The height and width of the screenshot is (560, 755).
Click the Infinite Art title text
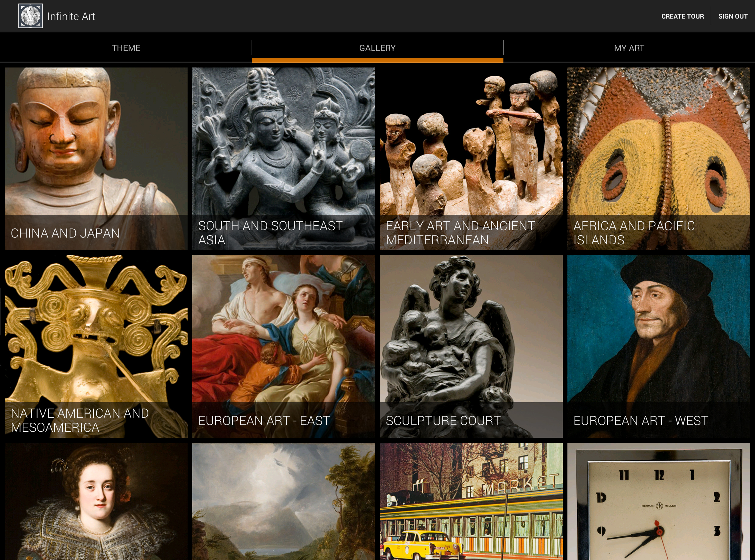tap(71, 16)
